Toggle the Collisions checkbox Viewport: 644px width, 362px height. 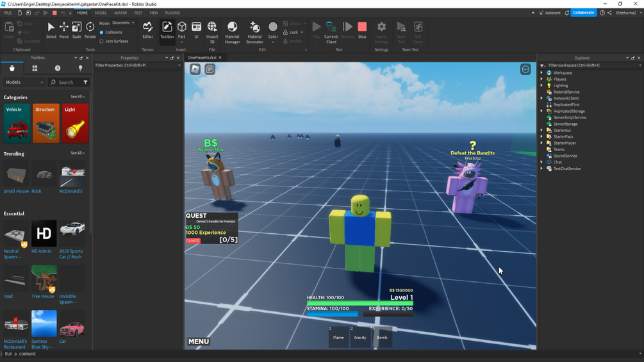[101, 33]
